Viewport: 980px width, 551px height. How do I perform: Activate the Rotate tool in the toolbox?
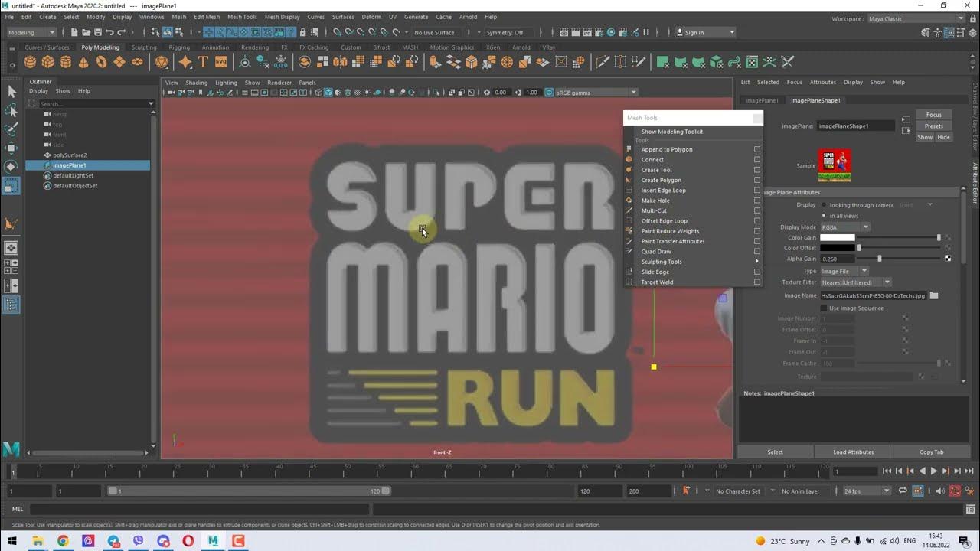click(x=11, y=166)
